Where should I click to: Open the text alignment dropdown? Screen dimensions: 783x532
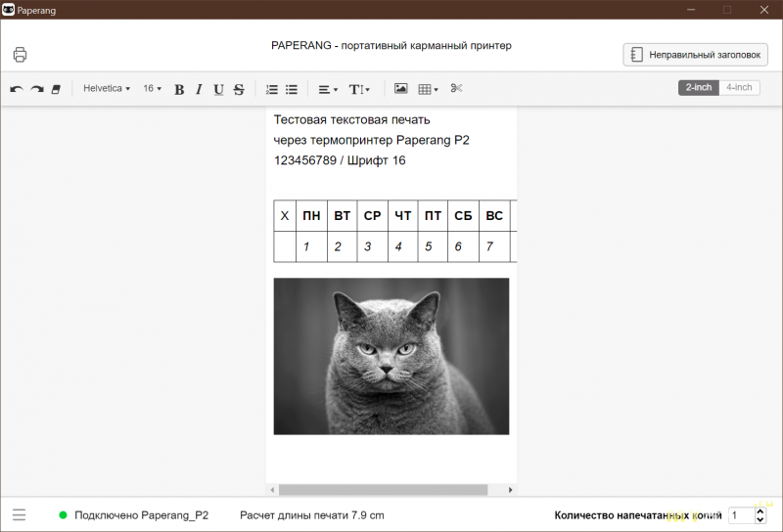328,89
